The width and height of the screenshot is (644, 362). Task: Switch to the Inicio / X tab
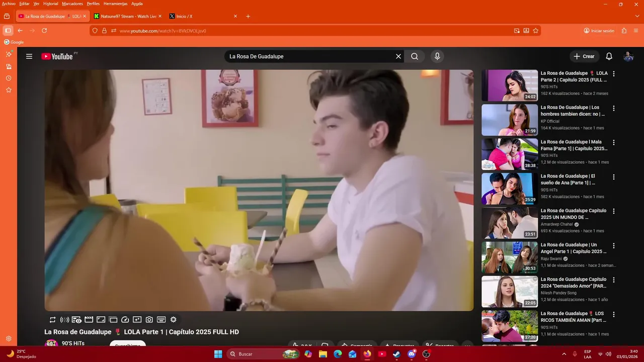tap(202, 16)
